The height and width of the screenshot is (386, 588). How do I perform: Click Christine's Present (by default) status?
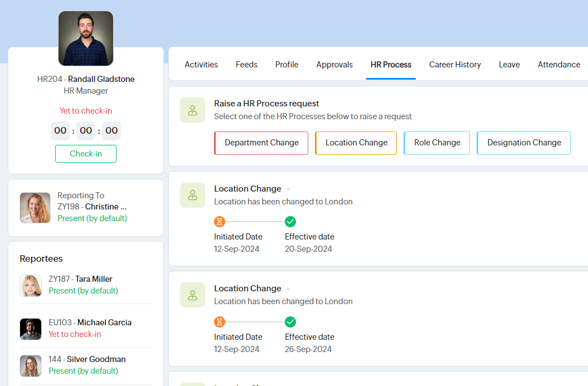(x=93, y=218)
